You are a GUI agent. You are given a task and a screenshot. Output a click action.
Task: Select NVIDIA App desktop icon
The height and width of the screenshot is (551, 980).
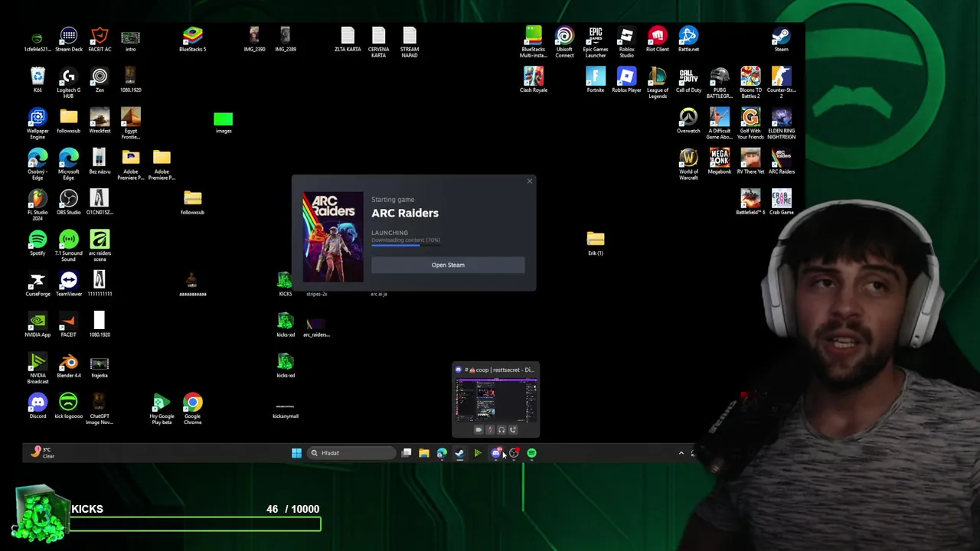38,324
